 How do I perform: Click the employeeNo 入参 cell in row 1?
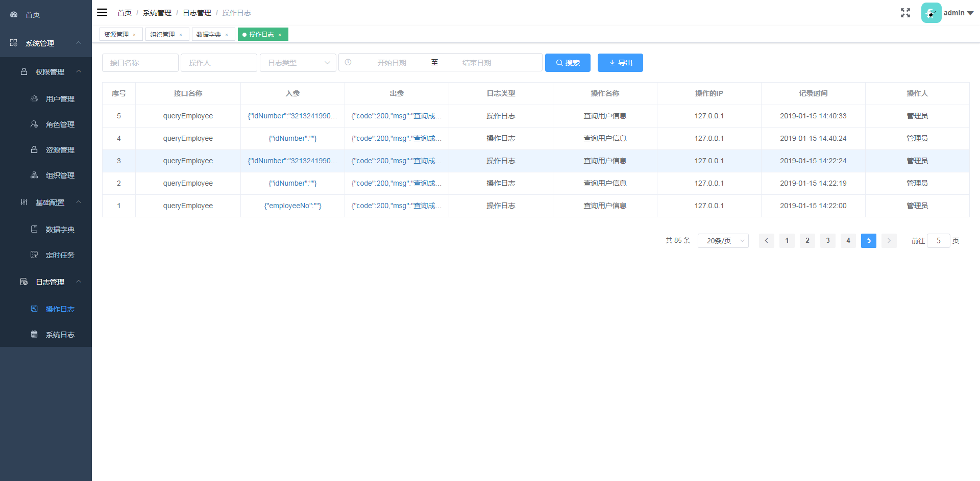[292, 206]
